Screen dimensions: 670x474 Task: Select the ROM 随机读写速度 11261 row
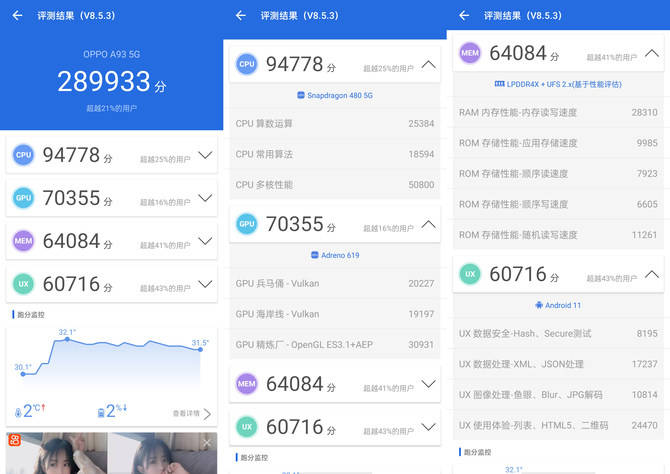coord(558,235)
